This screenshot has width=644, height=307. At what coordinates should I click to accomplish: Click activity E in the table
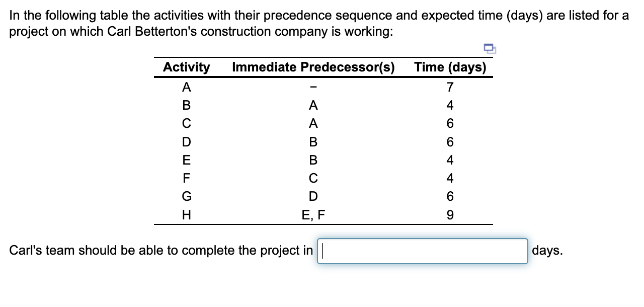[187, 159]
